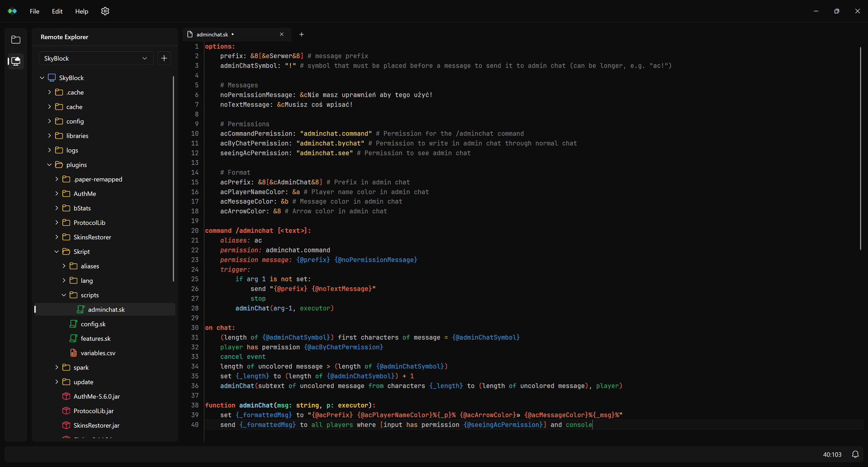Click the app logo icon
Screen dimensions: 868x467
click(x=12, y=11)
